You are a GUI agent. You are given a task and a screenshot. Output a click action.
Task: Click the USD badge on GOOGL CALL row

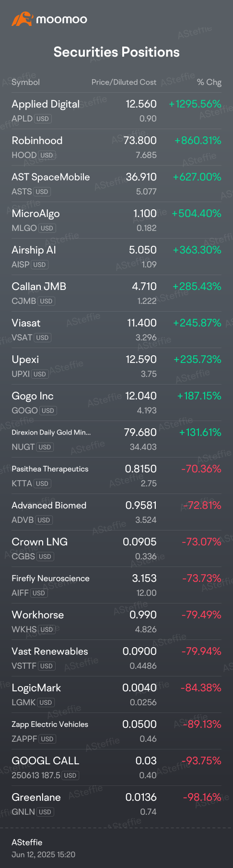pos(70,775)
